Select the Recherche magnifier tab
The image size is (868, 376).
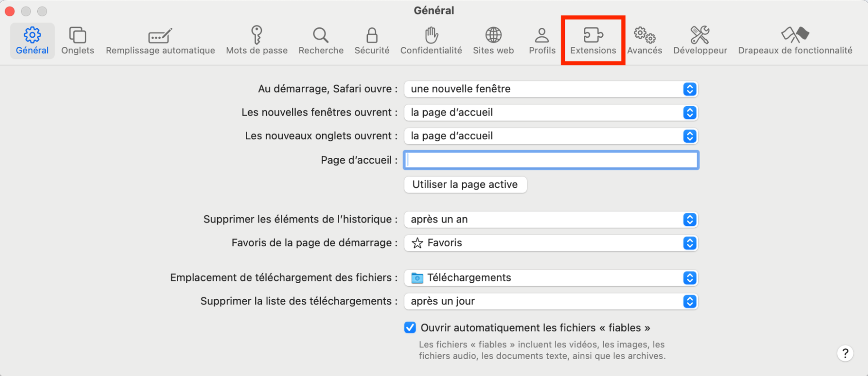coord(321,41)
